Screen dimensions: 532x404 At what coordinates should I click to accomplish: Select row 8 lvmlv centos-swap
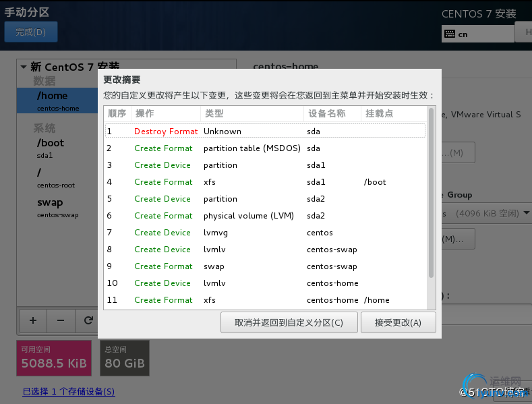click(265, 250)
